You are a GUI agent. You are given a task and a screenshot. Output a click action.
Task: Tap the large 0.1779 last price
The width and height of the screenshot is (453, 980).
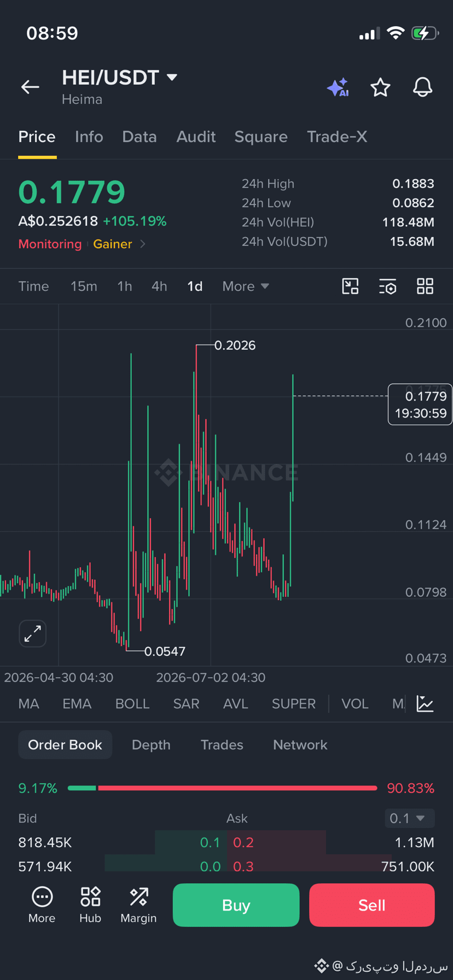click(72, 192)
